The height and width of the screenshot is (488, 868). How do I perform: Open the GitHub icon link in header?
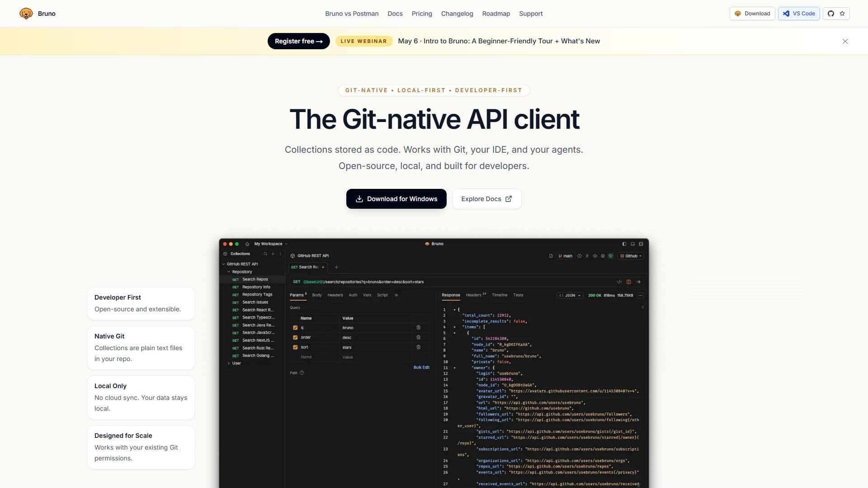coord(831,14)
